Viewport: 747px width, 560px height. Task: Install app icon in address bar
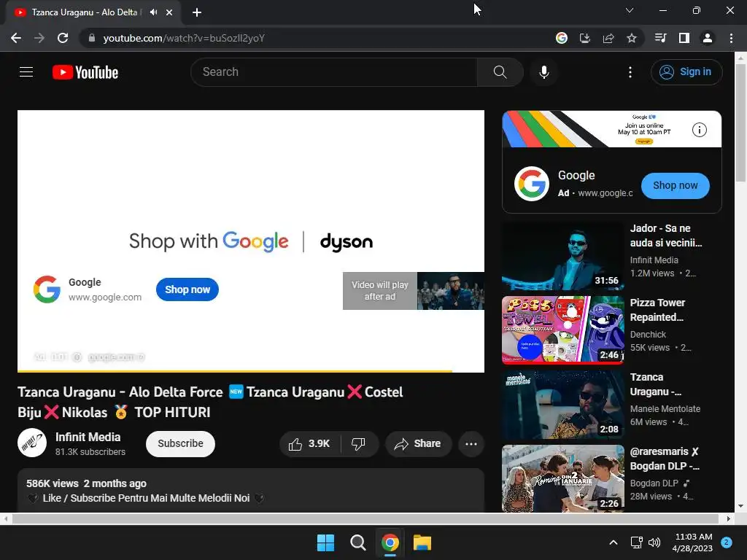coord(585,38)
